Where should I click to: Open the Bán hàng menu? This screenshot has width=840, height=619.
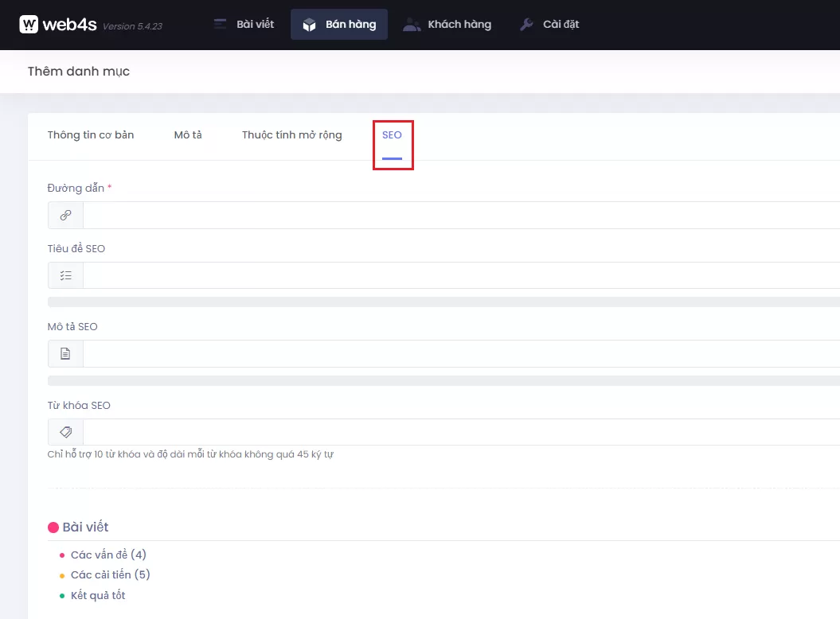(339, 24)
